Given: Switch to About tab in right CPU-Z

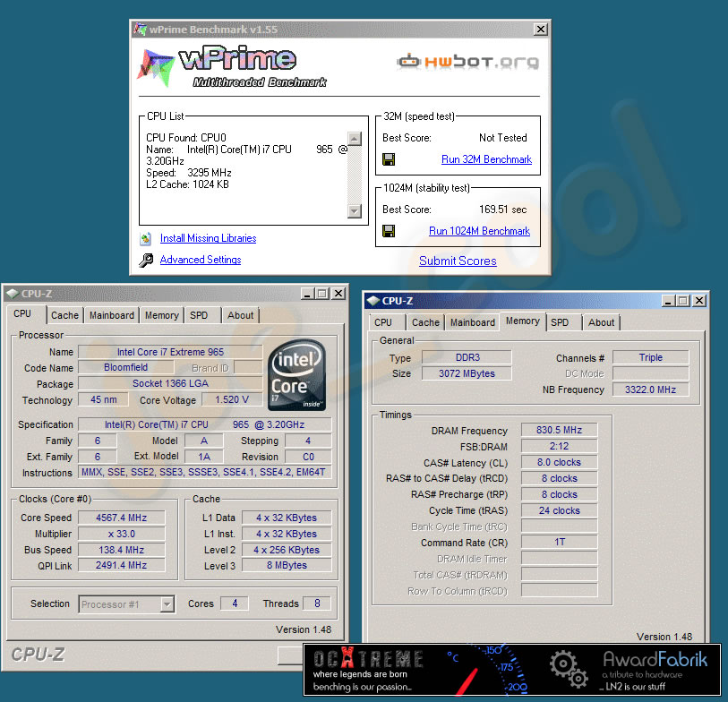Looking at the screenshot, I should point(601,322).
